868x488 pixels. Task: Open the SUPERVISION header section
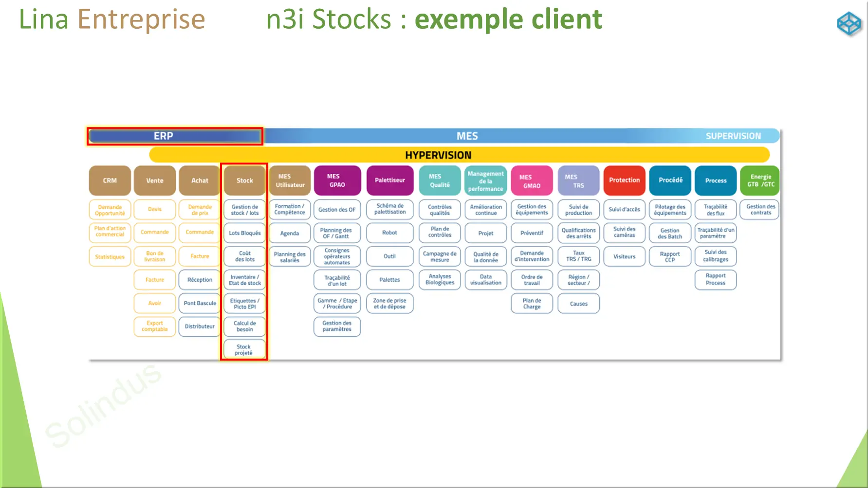[x=733, y=136]
